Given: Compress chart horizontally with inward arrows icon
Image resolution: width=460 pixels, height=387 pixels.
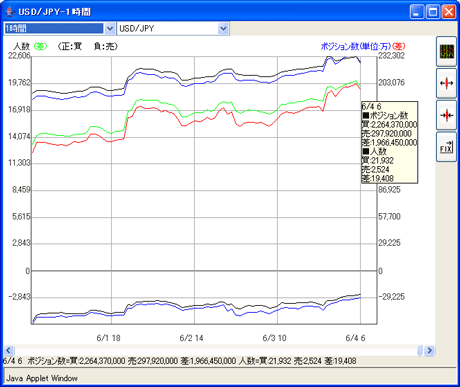Looking at the screenshot, I should 446,115.
